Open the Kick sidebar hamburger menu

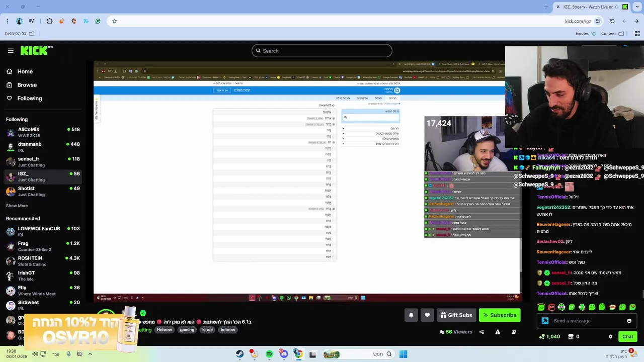pyautogui.click(x=11, y=51)
